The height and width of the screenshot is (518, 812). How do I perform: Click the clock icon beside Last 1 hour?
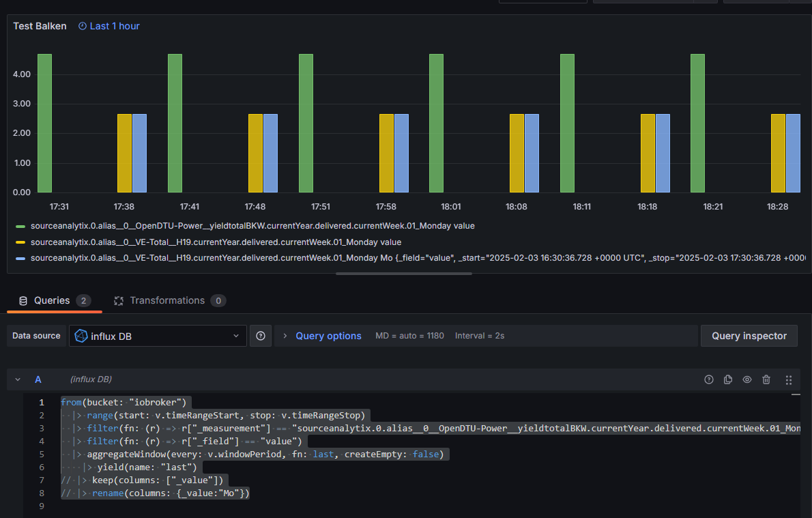coord(83,26)
